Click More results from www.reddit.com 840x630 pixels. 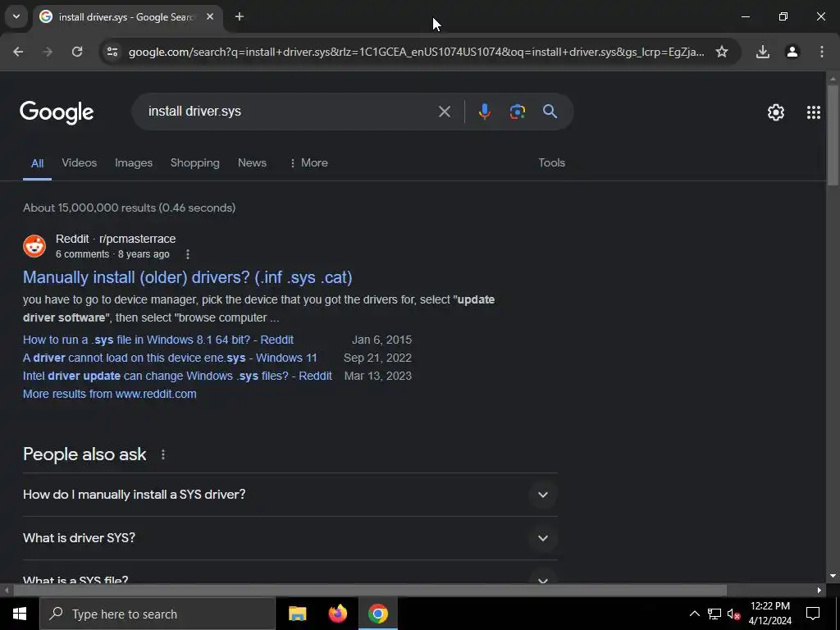click(x=110, y=395)
